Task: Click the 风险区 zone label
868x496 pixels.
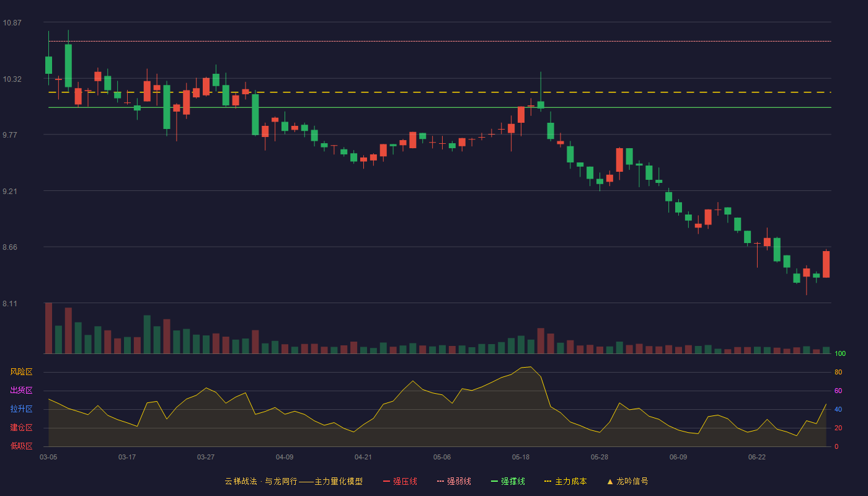Action: 21,372
